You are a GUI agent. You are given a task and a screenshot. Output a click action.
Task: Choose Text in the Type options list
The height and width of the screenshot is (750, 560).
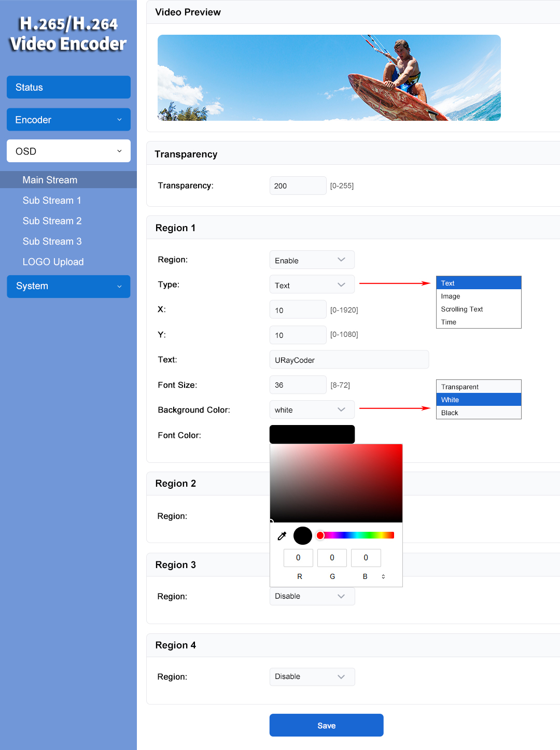point(479,283)
